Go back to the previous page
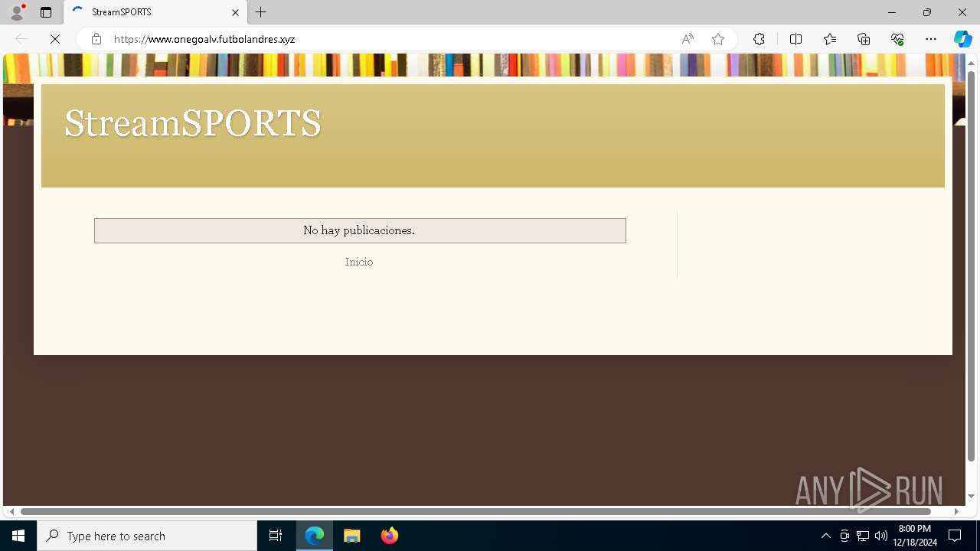The image size is (980, 551). pyautogui.click(x=21, y=39)
